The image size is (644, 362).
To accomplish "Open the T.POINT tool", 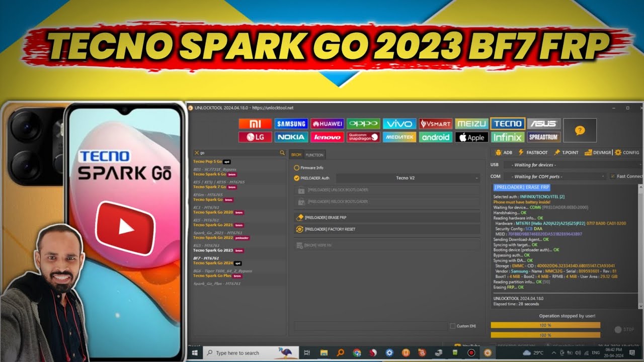I will click(x=566, y=152).
